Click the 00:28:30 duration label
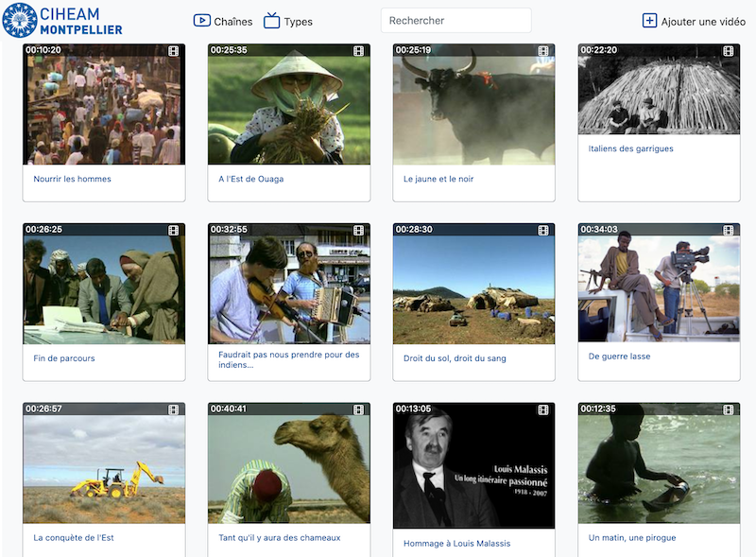Screen dimensions: 756x557 click(414, 229)
